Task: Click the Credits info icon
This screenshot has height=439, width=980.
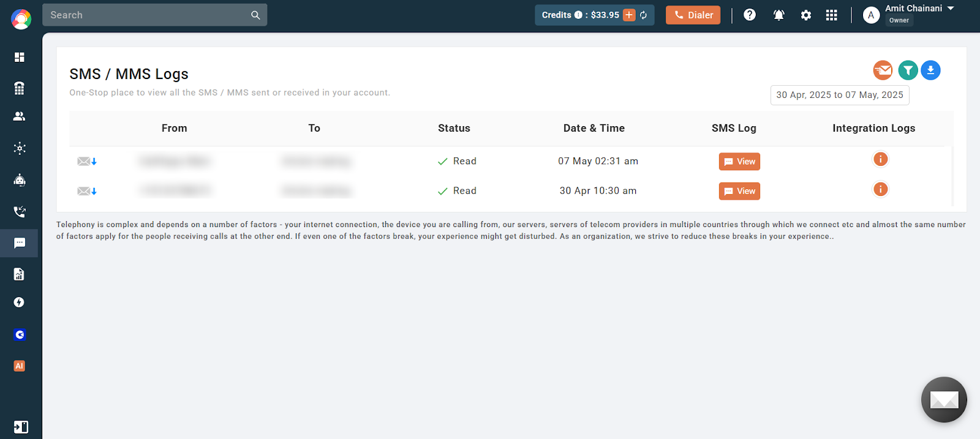Action: click(578, 15)
